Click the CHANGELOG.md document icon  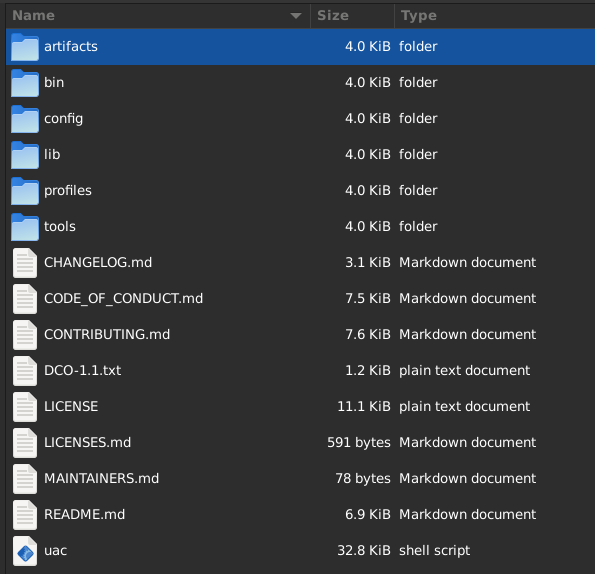(25, 263)
